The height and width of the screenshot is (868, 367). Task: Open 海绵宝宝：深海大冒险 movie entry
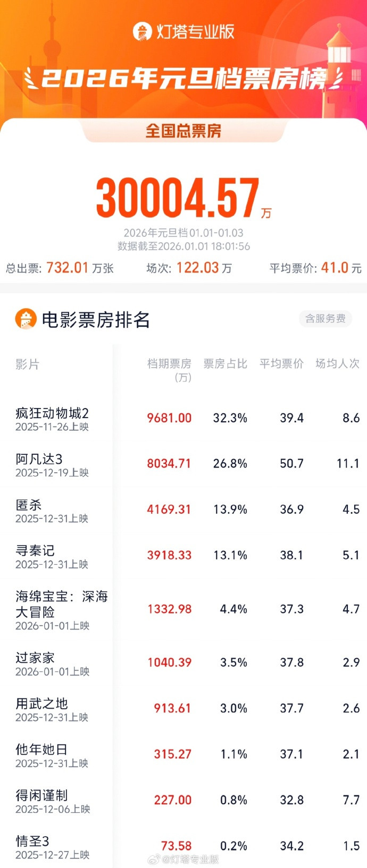61,604
